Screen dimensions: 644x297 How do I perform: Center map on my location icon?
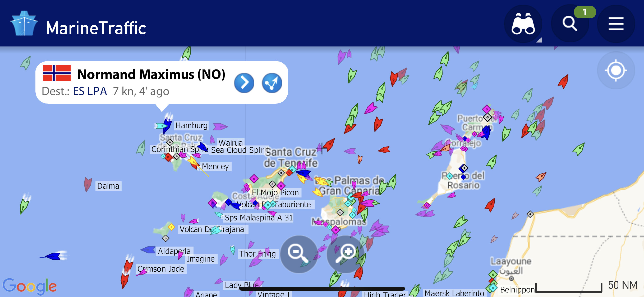click(x=616, y=70)
